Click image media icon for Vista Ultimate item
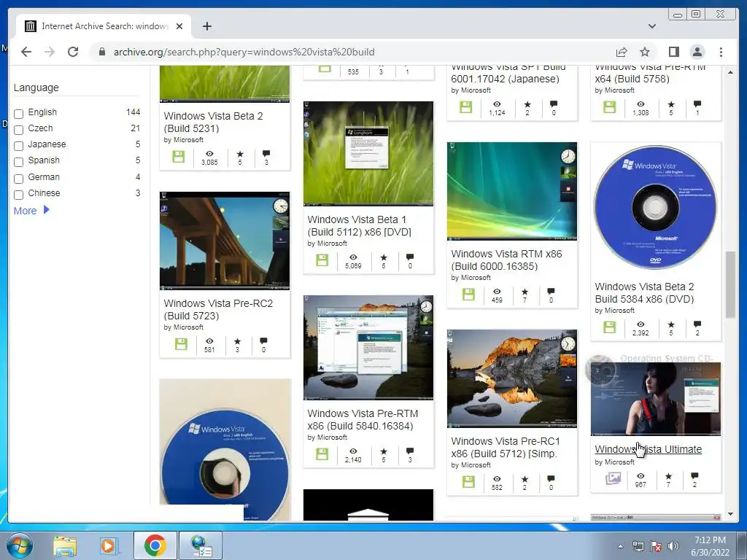 [613, 478]
